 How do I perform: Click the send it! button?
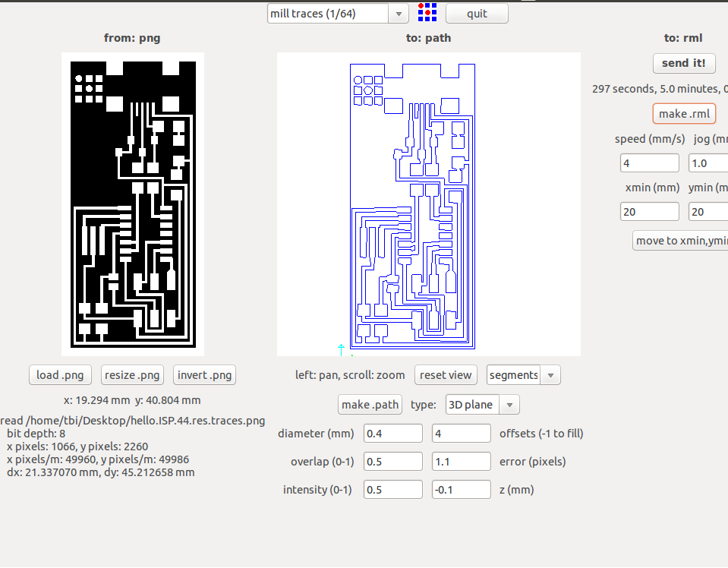click(x=683, y=63)
